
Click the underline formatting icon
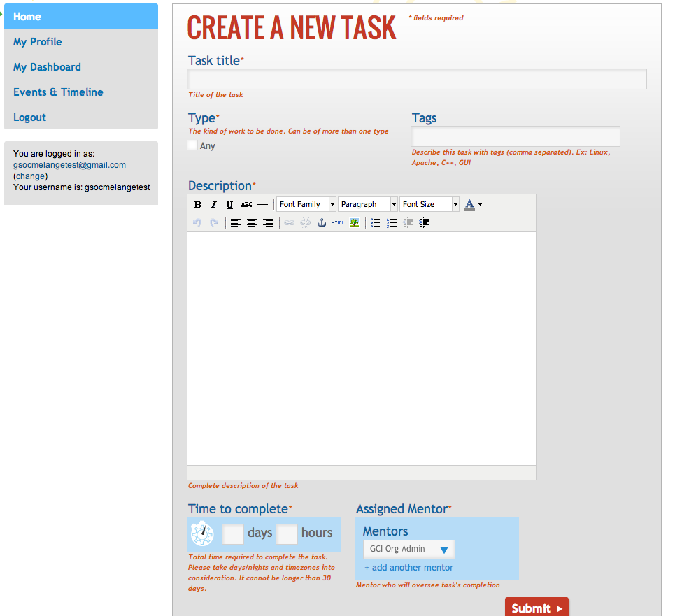[x=229, y=205]
